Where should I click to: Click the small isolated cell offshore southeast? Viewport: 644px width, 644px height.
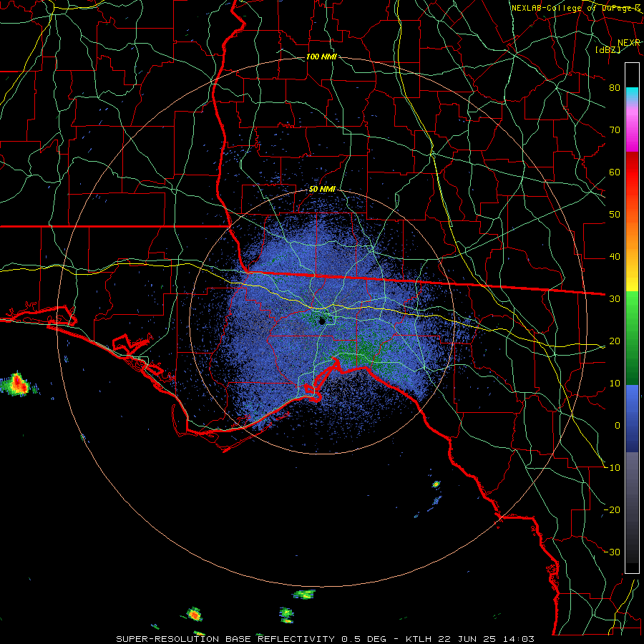click(436, 484)
